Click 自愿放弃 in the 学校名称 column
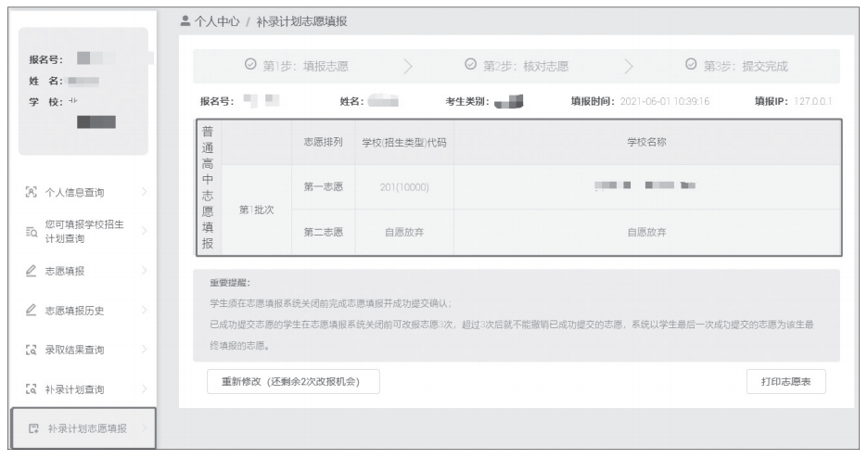 [x=646, y=232]
